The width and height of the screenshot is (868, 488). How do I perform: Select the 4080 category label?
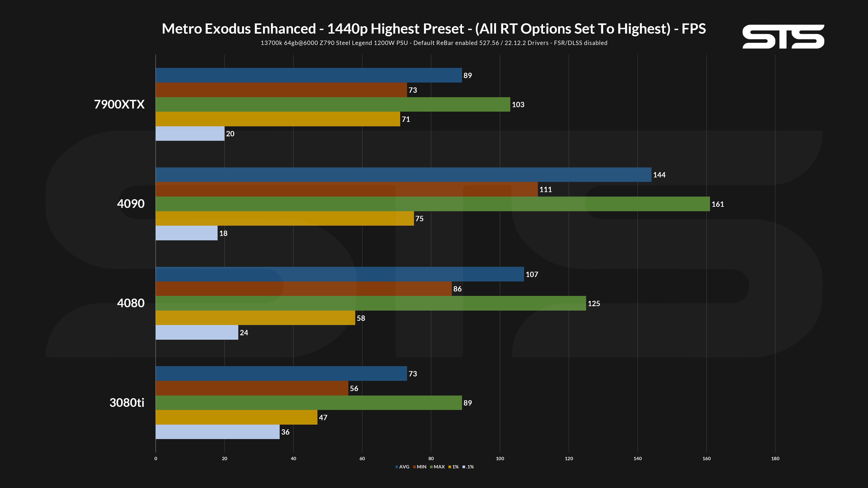[x=131, y=303]
